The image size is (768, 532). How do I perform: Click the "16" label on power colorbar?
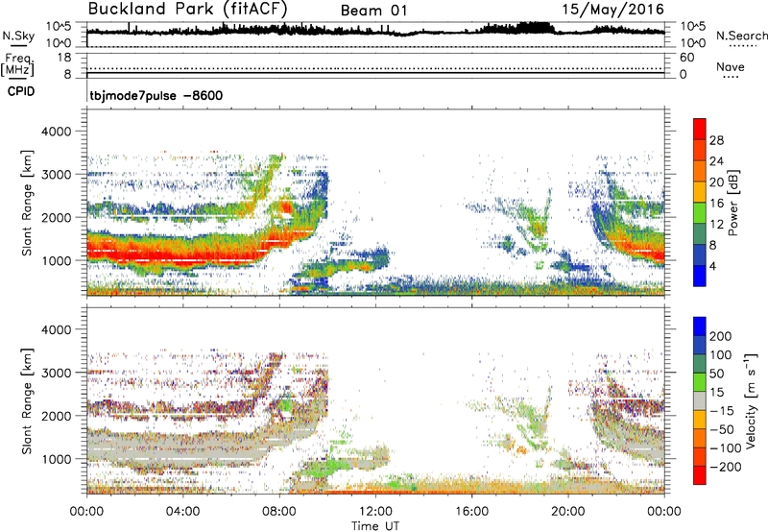[x=716, y=204]
